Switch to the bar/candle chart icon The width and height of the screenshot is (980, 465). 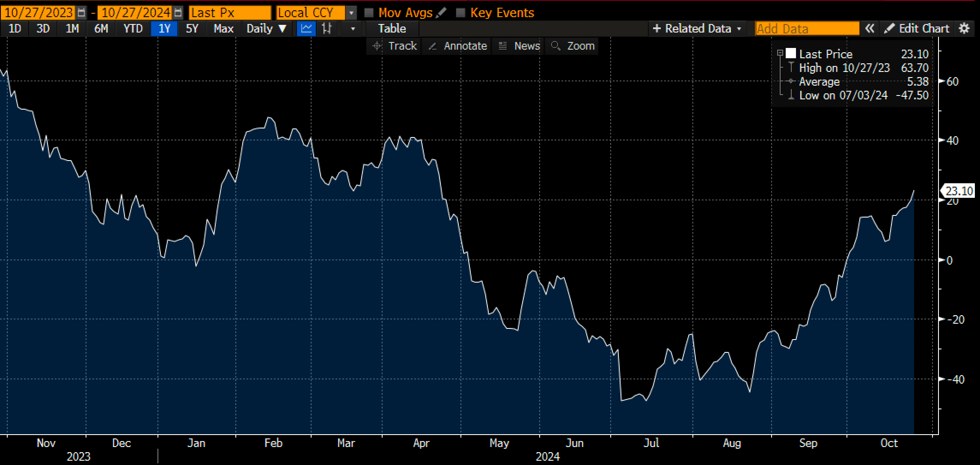327,29
